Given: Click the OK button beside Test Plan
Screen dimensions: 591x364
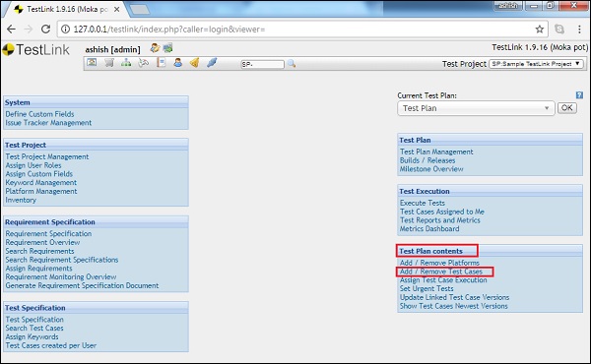Looking at the screenshot, I should click(567, 108).
